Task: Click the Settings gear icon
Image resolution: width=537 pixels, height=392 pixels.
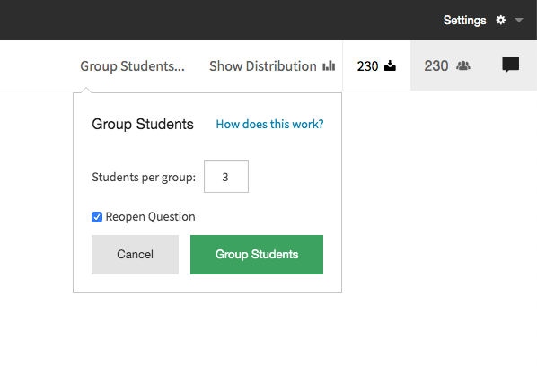Action: (x=501, y=20)
